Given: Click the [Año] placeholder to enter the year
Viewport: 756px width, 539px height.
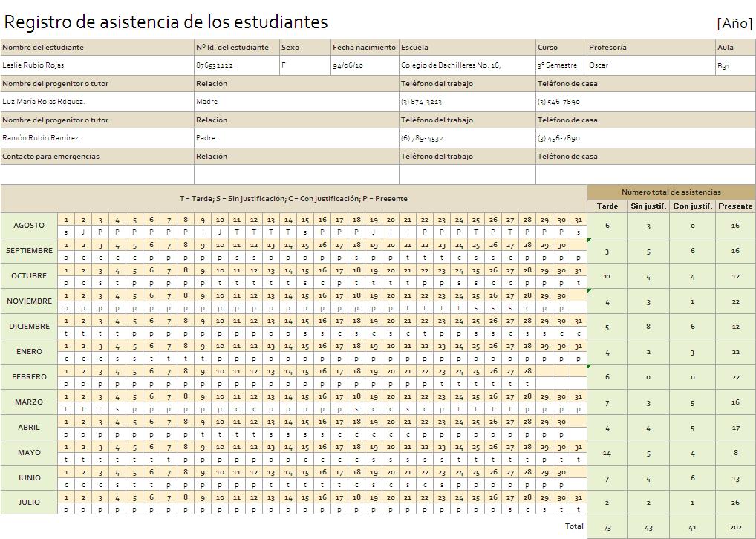Looking at the screenshot, I should (x=734, y=22).
